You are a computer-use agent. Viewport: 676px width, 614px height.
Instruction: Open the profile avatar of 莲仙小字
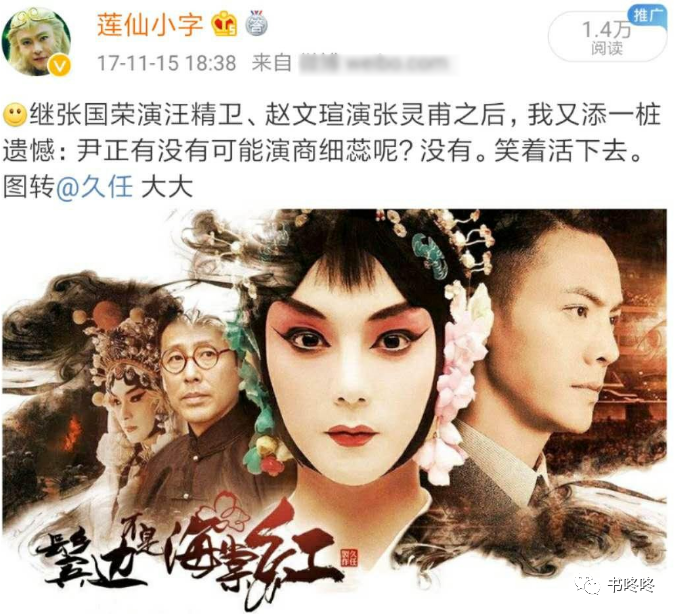click(x=37, y=42)
